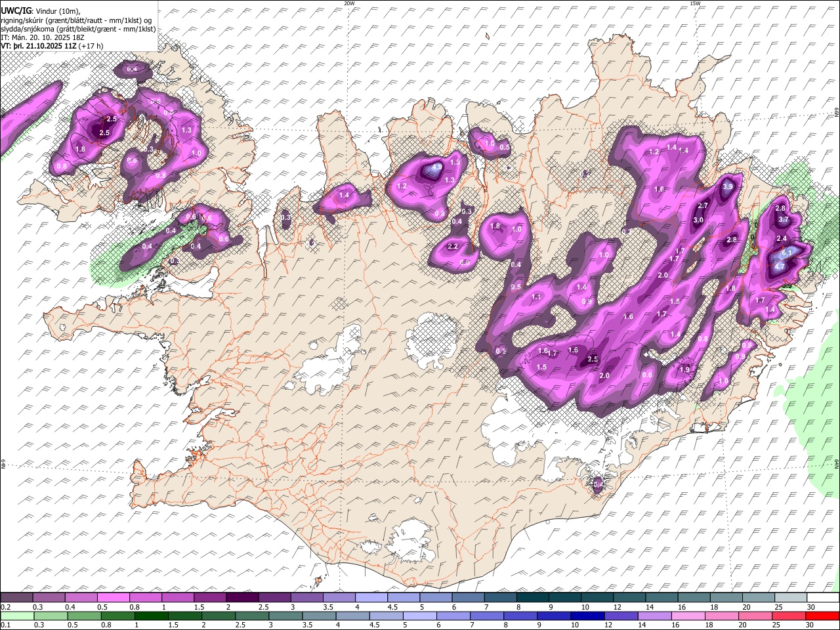Click the '20W' longitude label

point(349,3)
